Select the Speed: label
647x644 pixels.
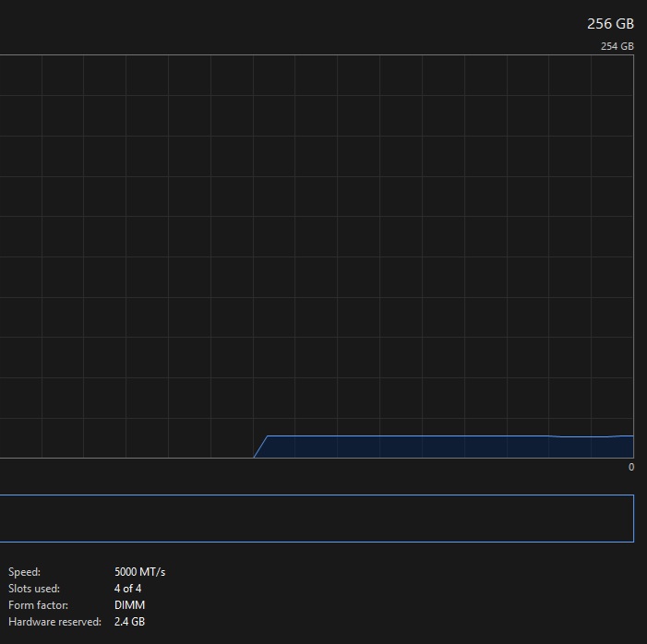click(x=24, y=572)
